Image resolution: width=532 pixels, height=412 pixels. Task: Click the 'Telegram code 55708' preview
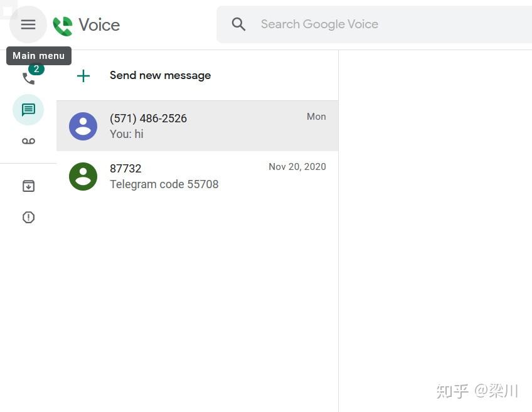click(164, 184)
